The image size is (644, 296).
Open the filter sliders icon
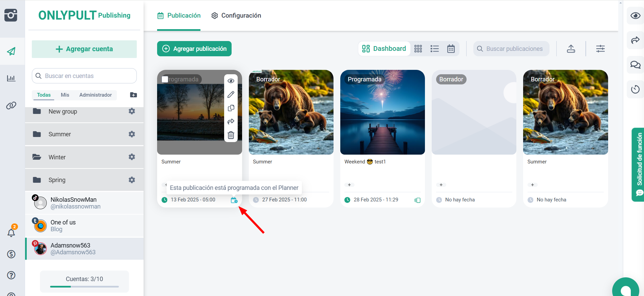pos(600,49)
